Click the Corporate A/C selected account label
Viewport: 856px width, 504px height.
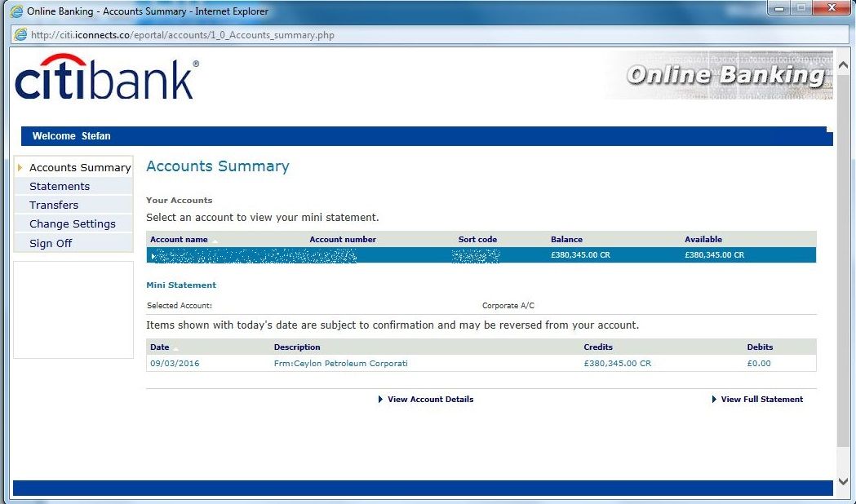tap(508, 306)
